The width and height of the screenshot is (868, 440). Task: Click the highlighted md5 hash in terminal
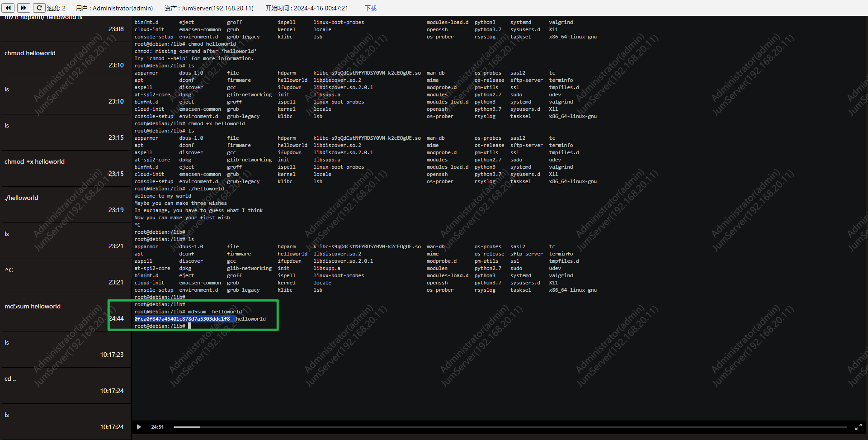point(182,319)
